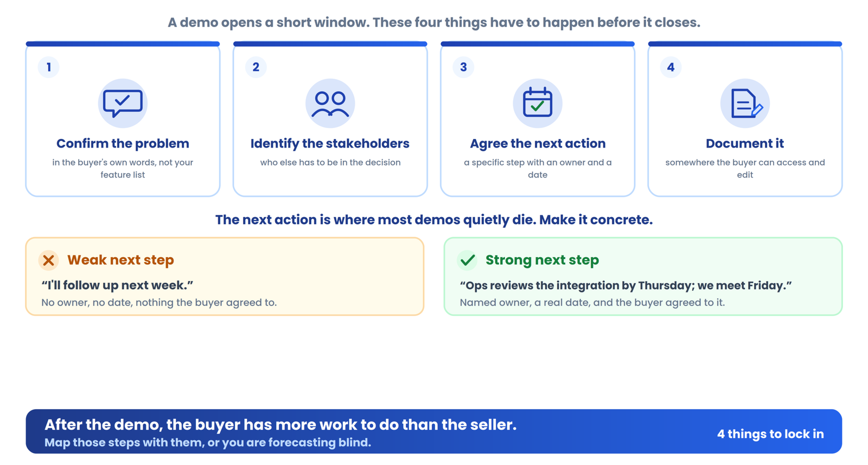
Task: Select number badge 2 on Identify the stakeholders card
Action: pos(256,67)
